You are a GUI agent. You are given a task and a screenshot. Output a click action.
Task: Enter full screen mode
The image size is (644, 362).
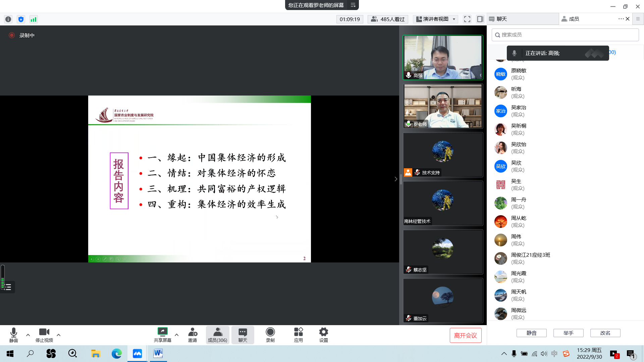(467, 19)
